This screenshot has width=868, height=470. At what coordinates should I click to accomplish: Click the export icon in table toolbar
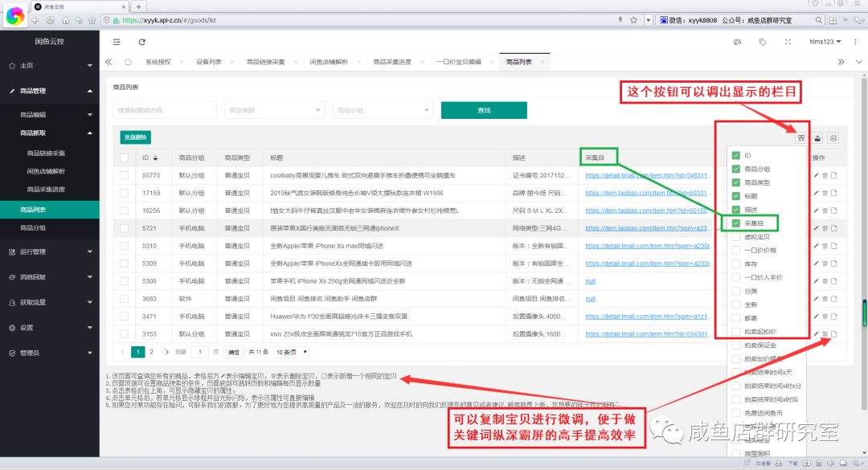817,137
